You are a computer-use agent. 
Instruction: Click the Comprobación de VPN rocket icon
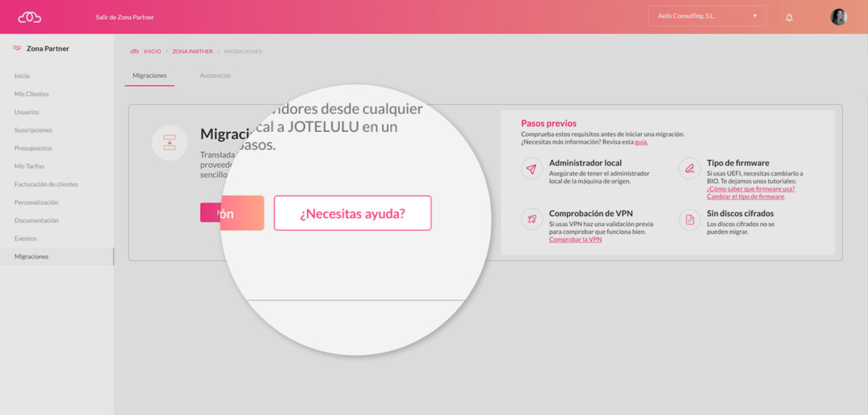click(532, 219)
